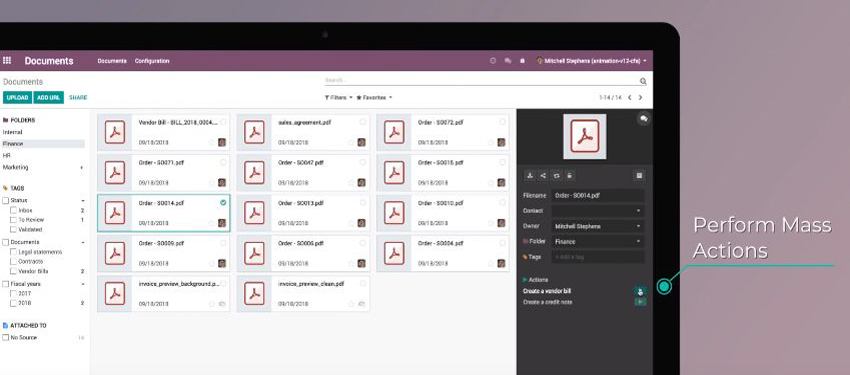
Task: Click owner avatar on Order - SO015.pdf
Action: click(501, 183)
